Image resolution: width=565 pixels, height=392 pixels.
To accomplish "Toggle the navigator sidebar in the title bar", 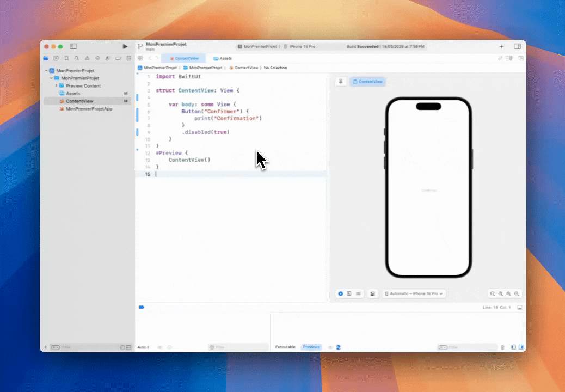I will click(x=73, y=46).
